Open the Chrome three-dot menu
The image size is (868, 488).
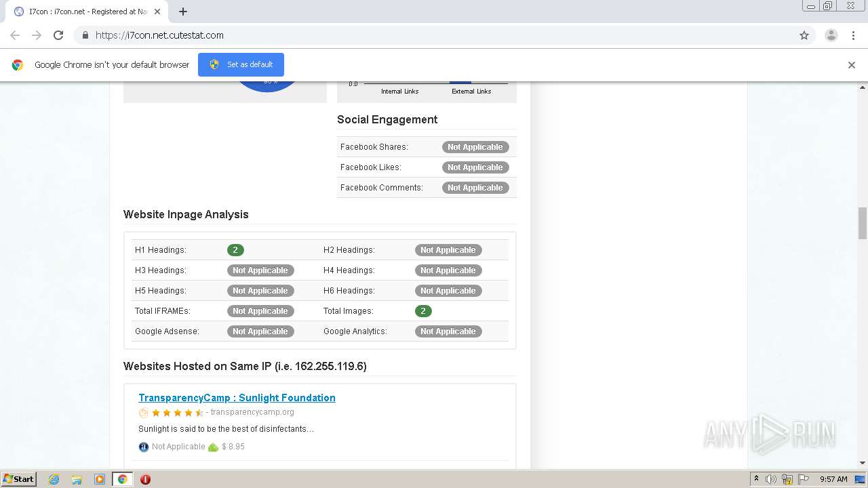(853, 35)
